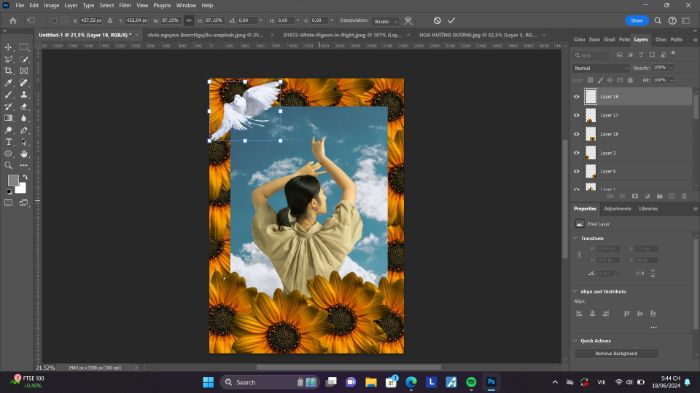The height and width of the screenshot is (393, 700).
Task: Commit the transform with the checkmark
Action: [452, 21]
